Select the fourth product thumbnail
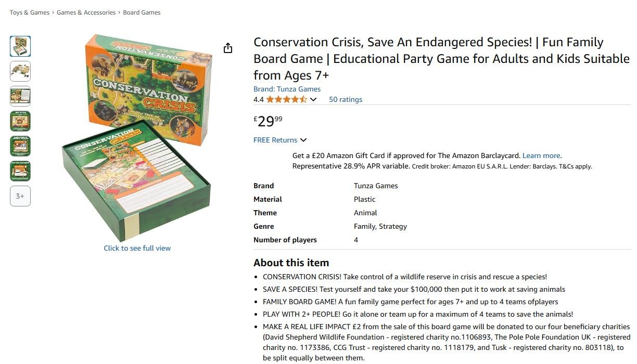The width and height of the screenshot is (637, 364). point(20,121)
